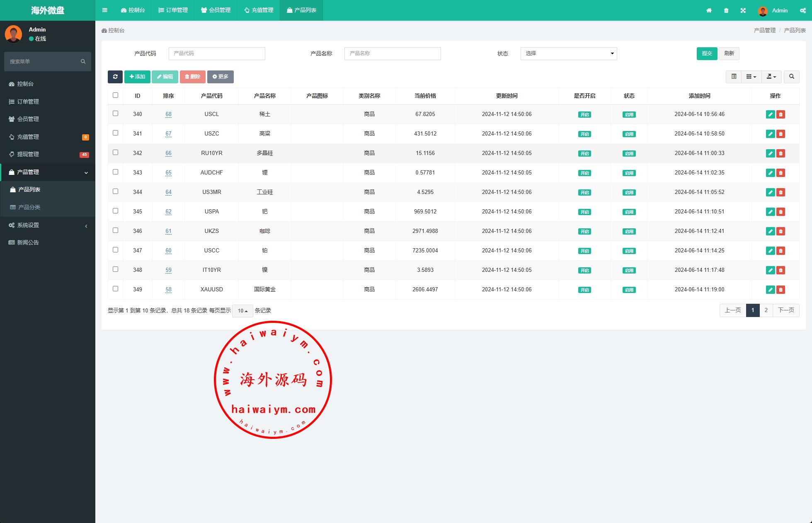Switch to the 订单管理 top tab
The width and height of the screenshot is (812, 523).
pos(173,10)
